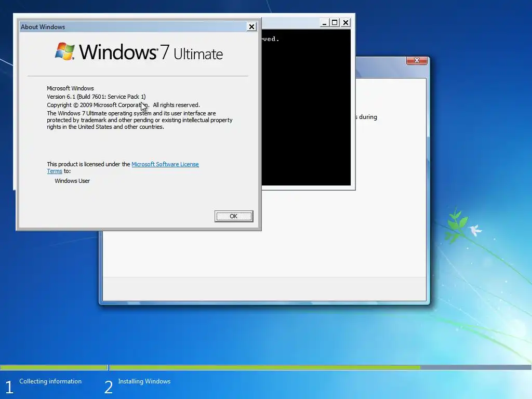This screenshot has width=532, height=399.
Task: Click the 'Version 6.1 (Build 7601: Service Pack 1)' text
Action: pyautogui.click(x=96, y=97)
